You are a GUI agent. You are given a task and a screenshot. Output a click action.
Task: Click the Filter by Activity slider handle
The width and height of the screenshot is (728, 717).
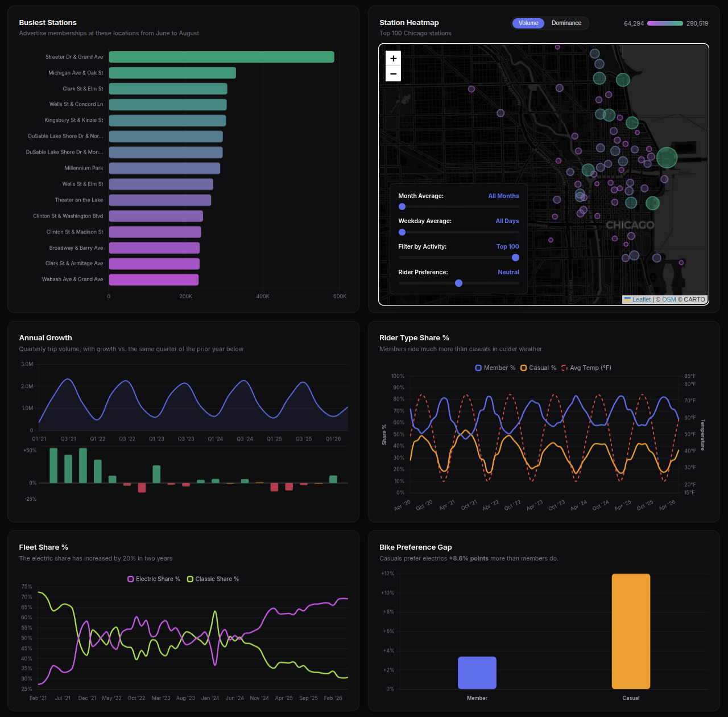click(515, 257)
